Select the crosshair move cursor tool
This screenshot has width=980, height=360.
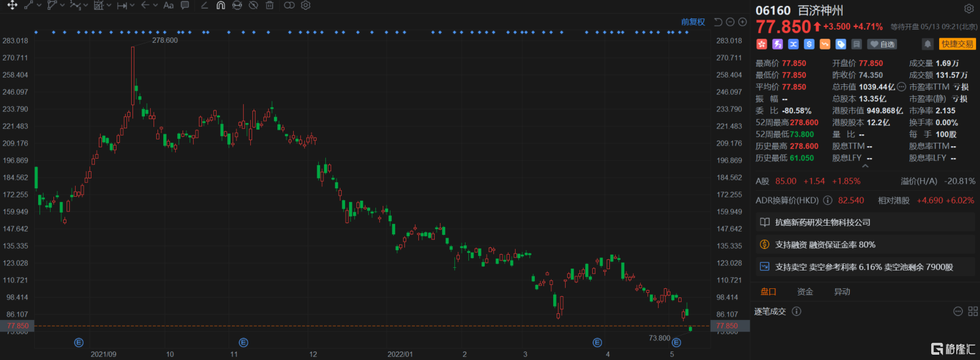12,5
